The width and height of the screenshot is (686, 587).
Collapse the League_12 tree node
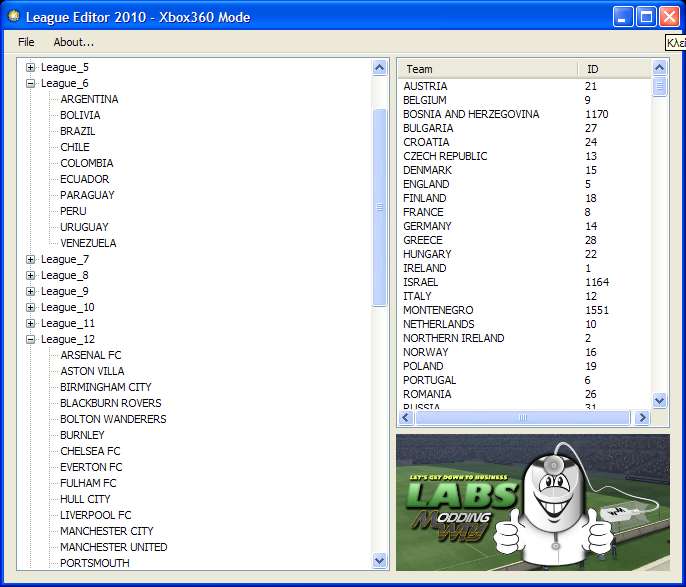pos(31,339)
